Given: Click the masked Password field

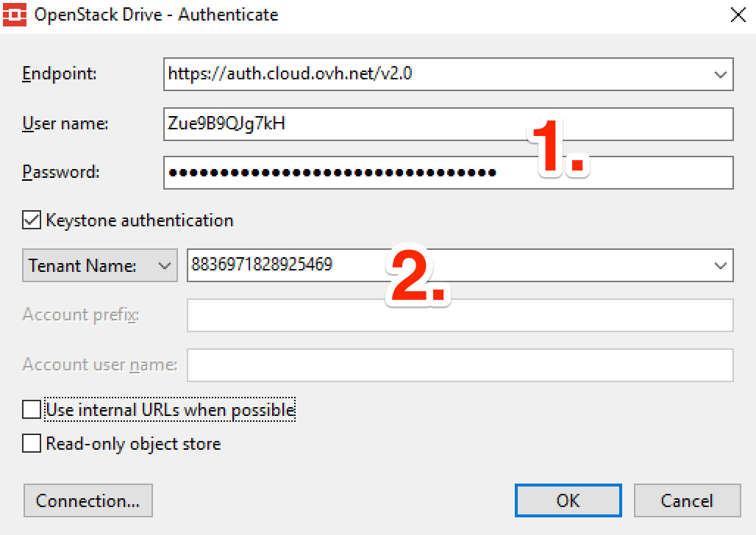Looking at the screenshot, I should 331,173.
